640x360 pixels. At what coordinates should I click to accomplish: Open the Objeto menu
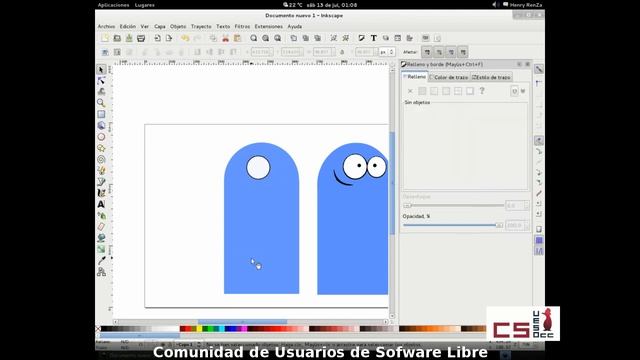pyautogui.click(x=178, y=27)
